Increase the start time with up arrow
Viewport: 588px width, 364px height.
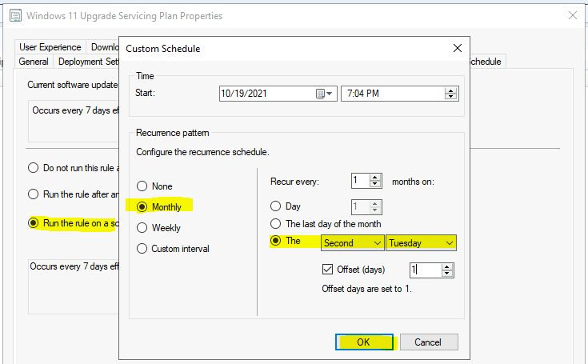pyautogui.click(x=450, y=90)
